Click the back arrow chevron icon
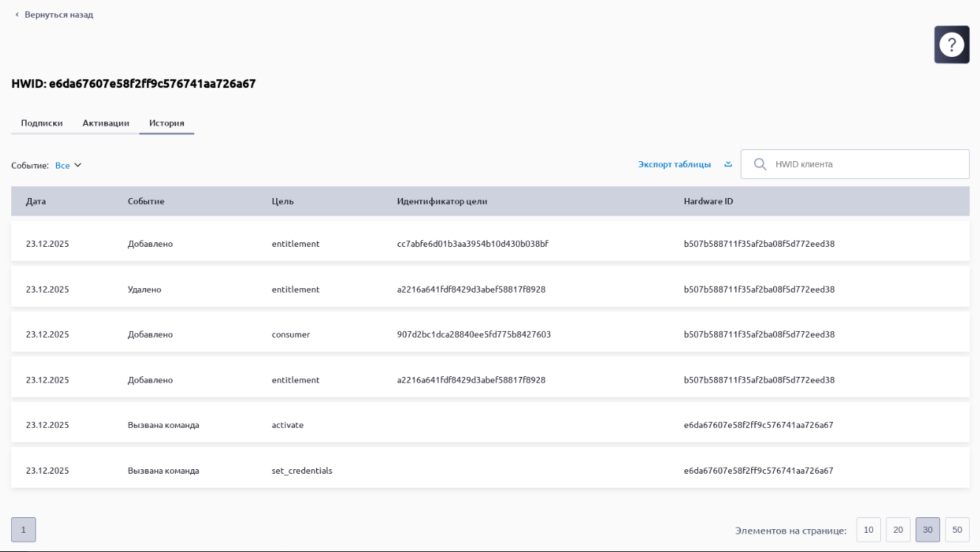The width and height of the screenshot is (980, 552). tap(16, 15)
